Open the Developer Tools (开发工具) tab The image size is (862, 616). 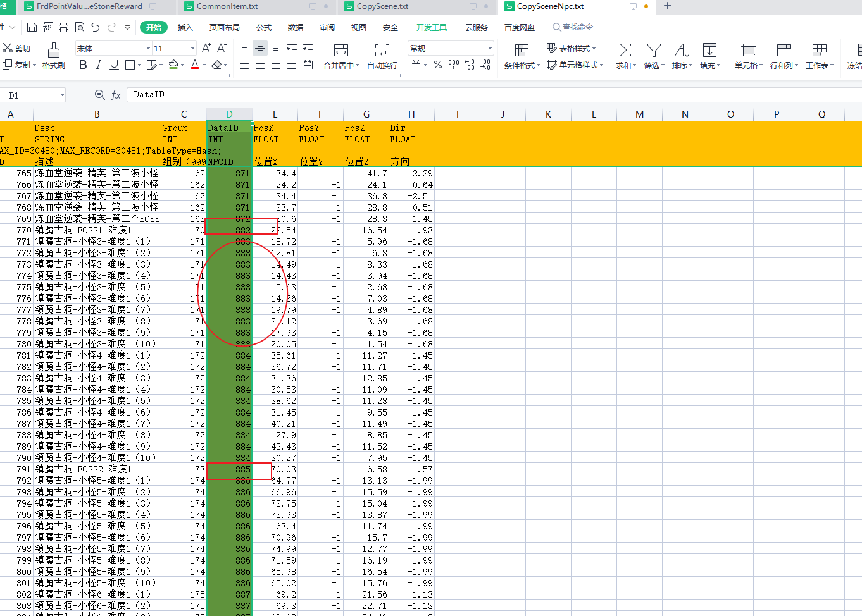[x=432, y=27]
